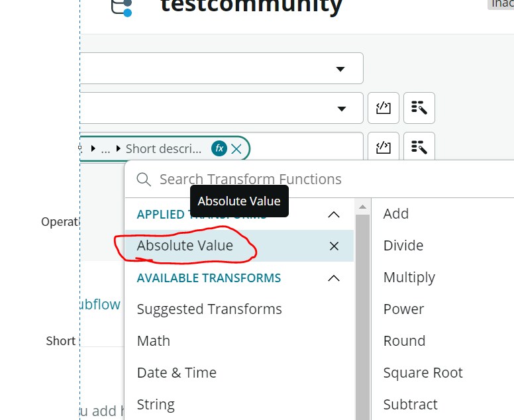514x420 pixels.
Task: Open Suggested Transforms category
Action: pyautogui.click(x=209, y=309)
